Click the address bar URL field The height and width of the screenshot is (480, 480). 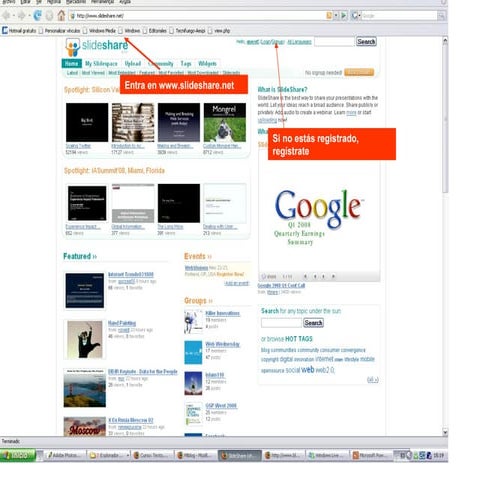click(200, 16)
